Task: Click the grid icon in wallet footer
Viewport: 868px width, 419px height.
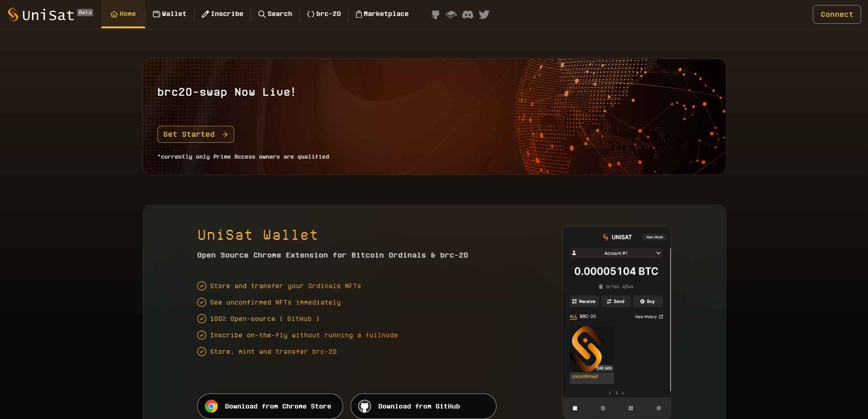Action: (x=631, y=408)
